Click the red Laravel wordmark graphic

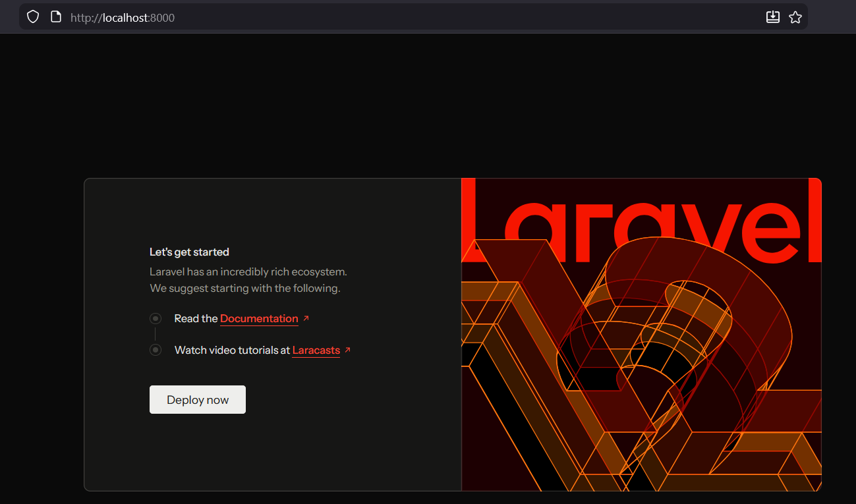[x=641, y=221]
